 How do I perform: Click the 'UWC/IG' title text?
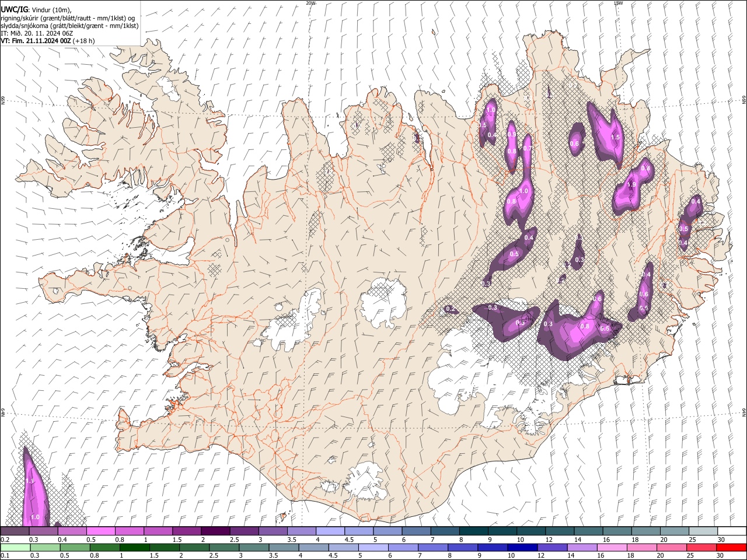pyautogui.click(x=14, y=10)
